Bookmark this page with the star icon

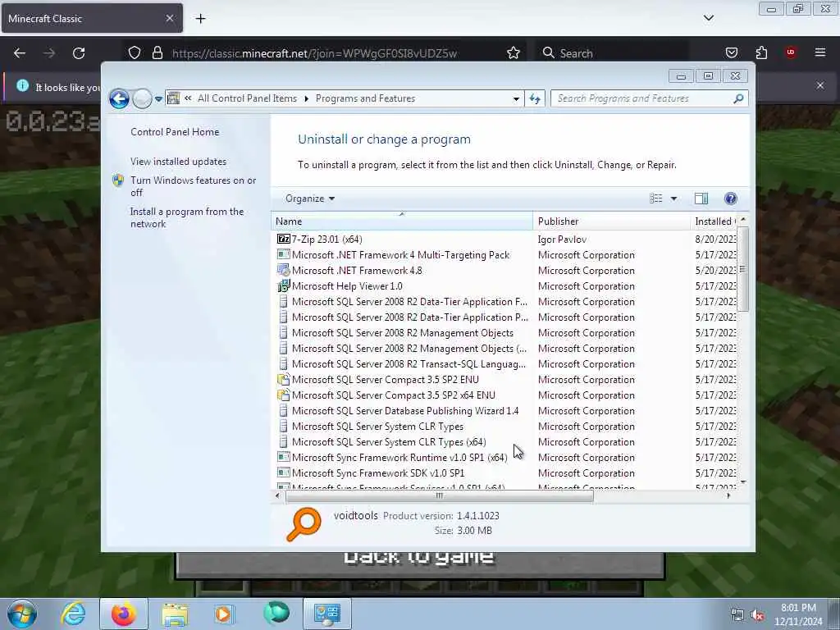(x=514, y=52)
